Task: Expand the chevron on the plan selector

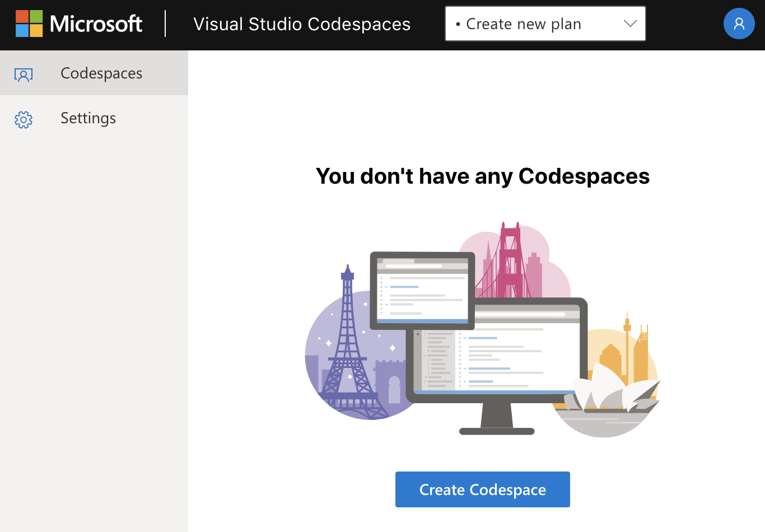Action: 631,24
